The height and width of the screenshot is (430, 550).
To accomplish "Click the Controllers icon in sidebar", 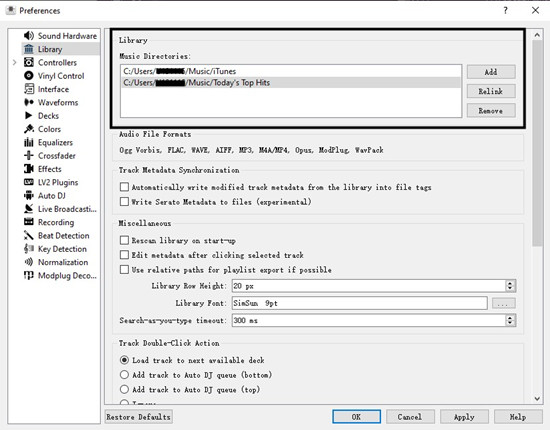I will point(29,62).
